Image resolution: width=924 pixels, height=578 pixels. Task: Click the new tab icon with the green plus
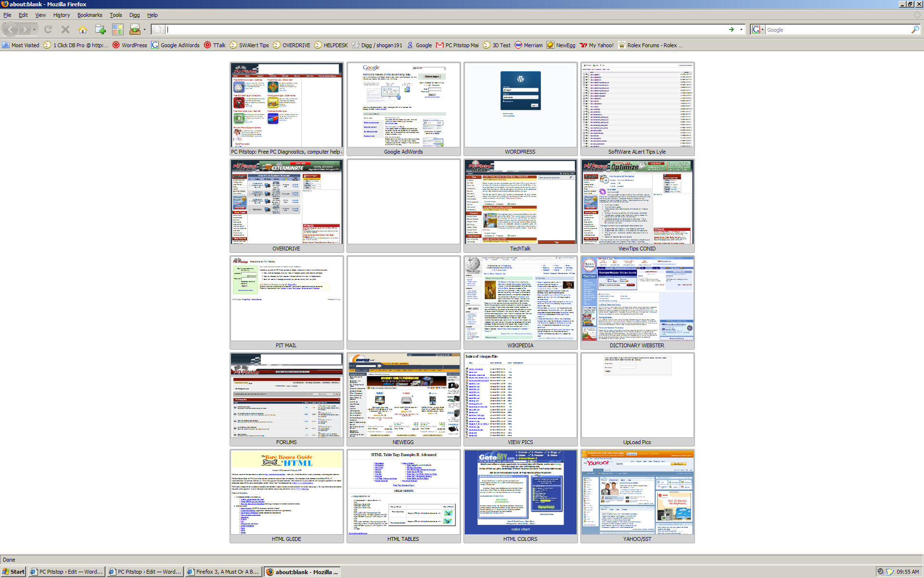tap(100, 30)
